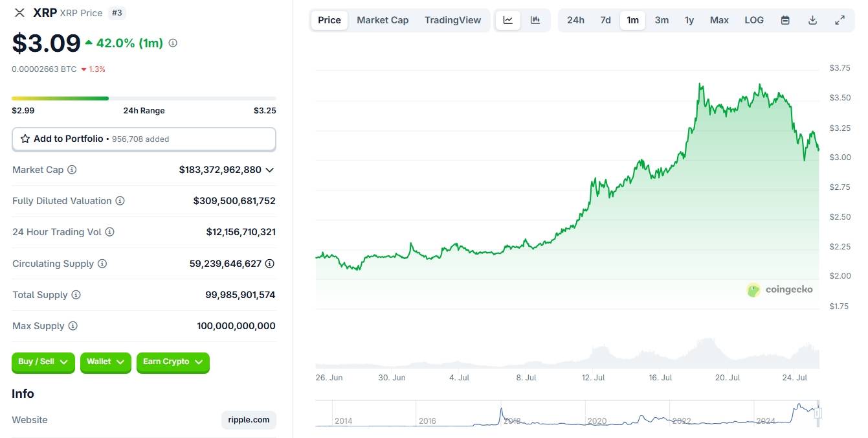
Task: Expand chart to fullscreen
Action: coord(840,20)
